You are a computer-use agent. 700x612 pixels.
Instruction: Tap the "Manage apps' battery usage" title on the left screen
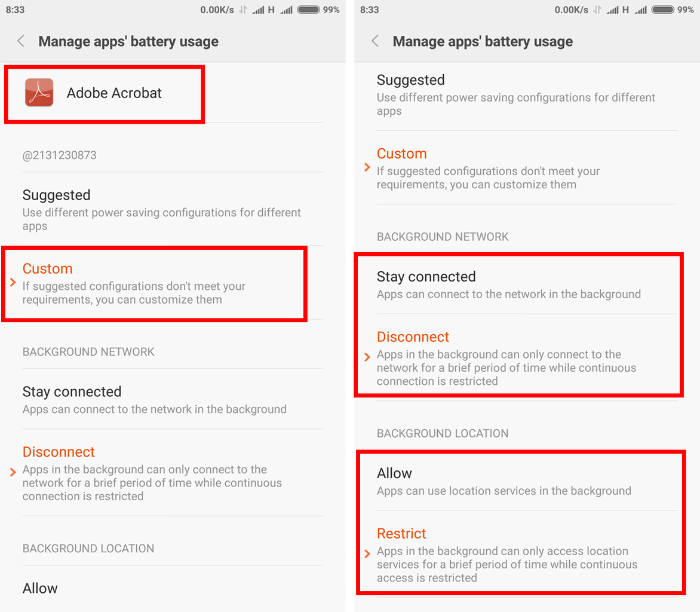point(128,41)
